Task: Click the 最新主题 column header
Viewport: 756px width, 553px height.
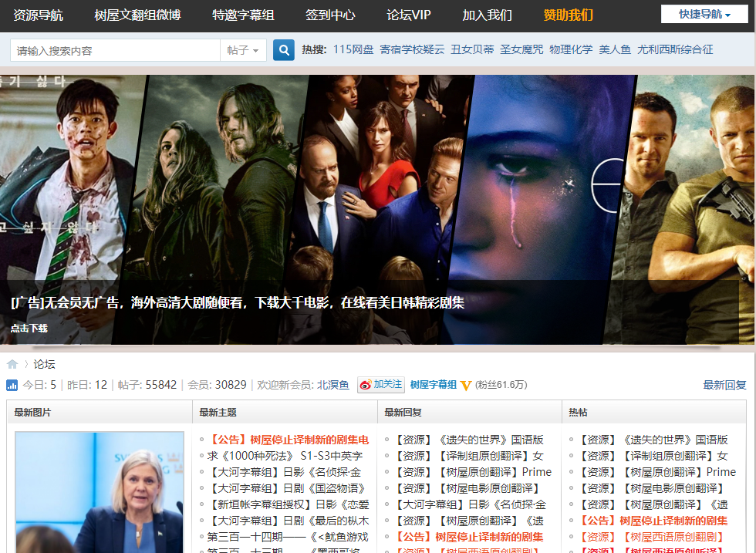Action: coord(218,413)
